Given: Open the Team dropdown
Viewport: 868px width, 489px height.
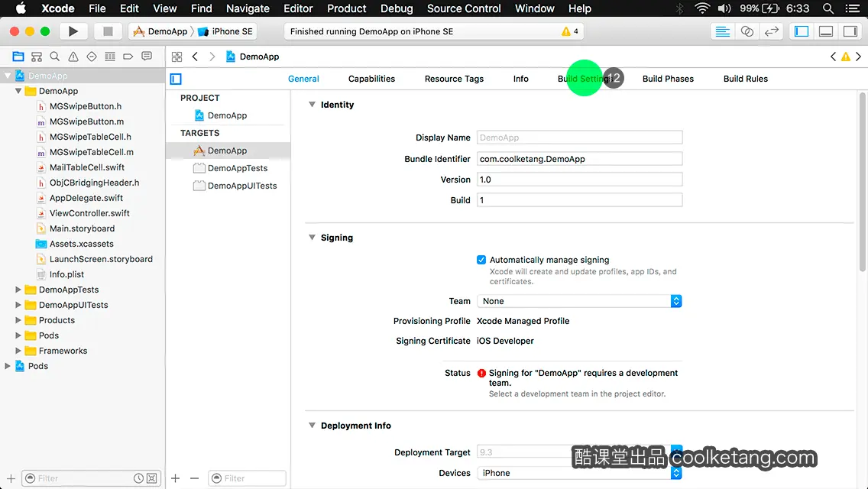Looking at the screenshot, I should coord(579,301).
